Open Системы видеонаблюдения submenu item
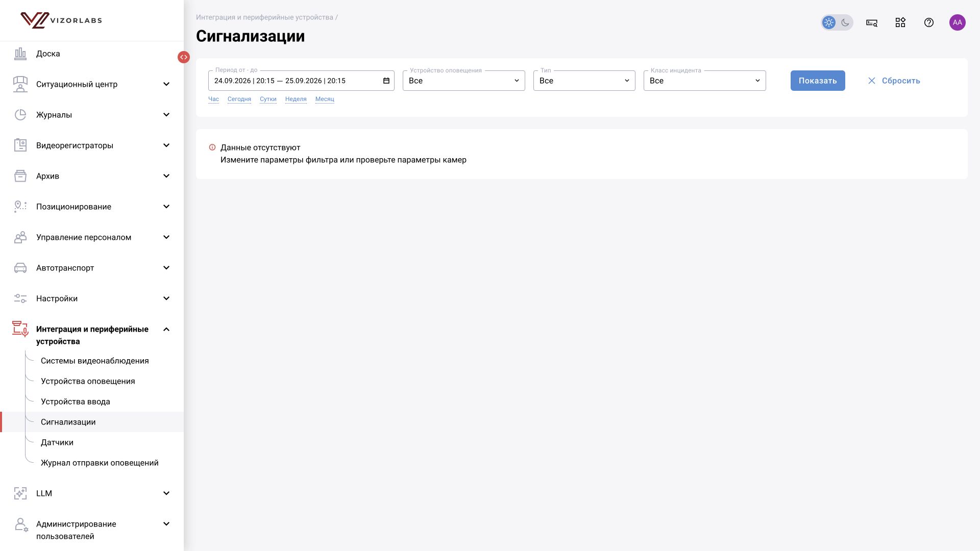Screen dimensions: 980x551 [x=95, y=361]
